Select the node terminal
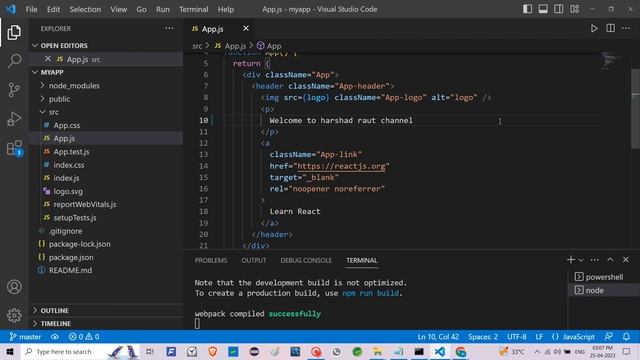The image size is (640, 360). 604,290
